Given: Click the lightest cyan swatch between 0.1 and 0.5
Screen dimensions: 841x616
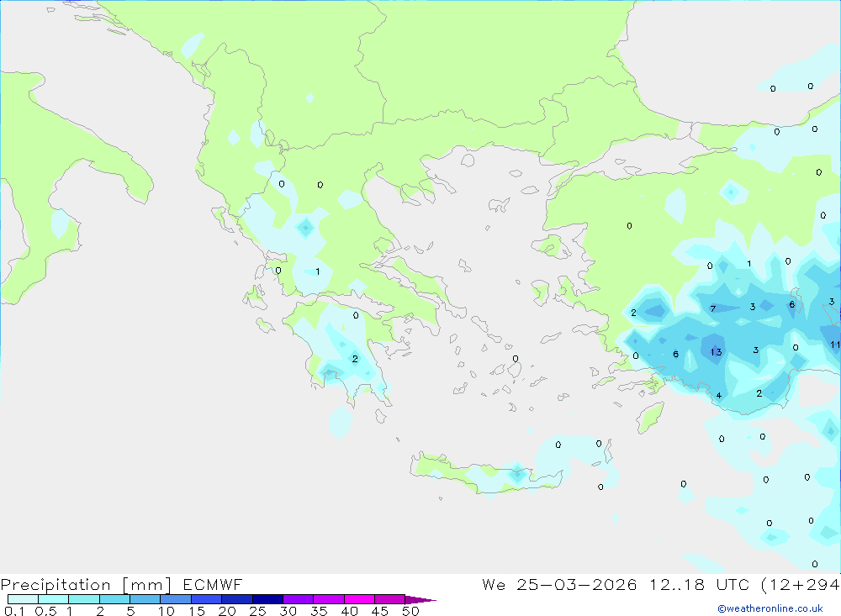Looking at the screenshot, I should tap(23, 599).
